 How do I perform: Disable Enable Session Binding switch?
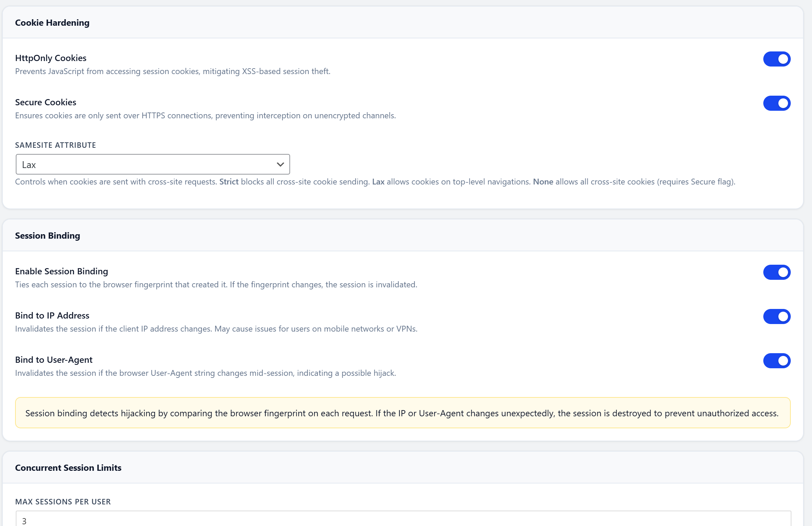click(777, 272)
